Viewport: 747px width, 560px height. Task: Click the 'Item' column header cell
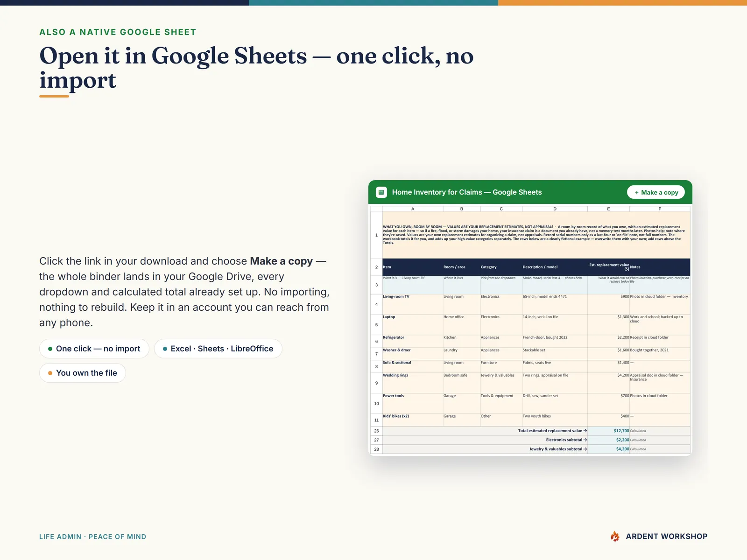click(x=413, y=267)
